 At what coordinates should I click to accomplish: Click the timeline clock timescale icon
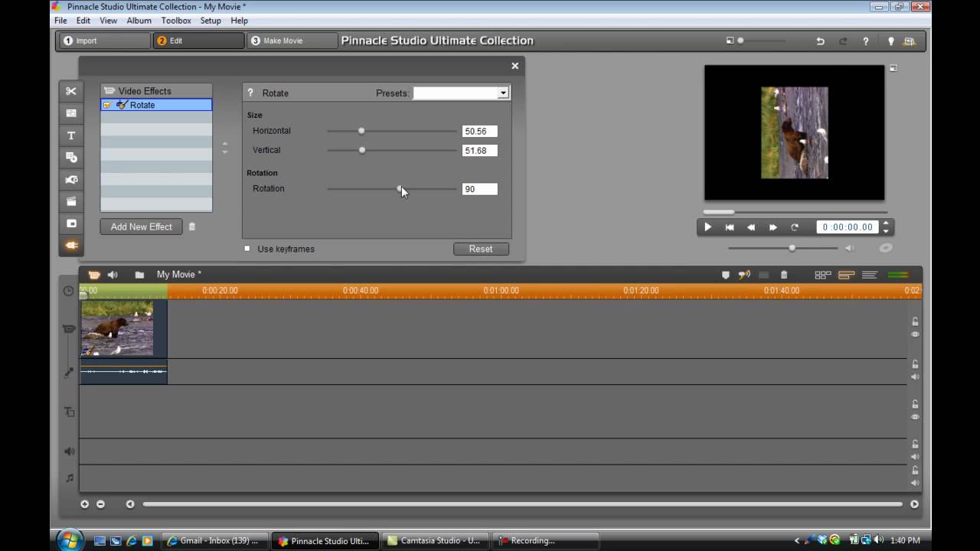69,291
